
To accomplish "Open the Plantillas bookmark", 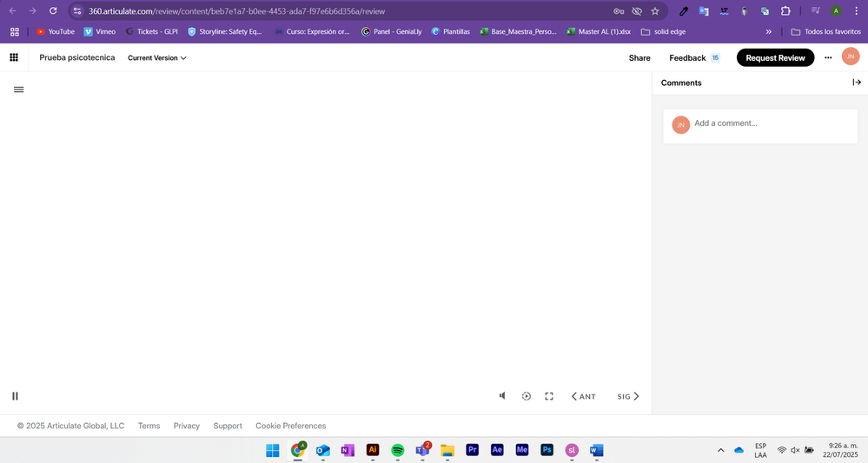I will 451,32.
